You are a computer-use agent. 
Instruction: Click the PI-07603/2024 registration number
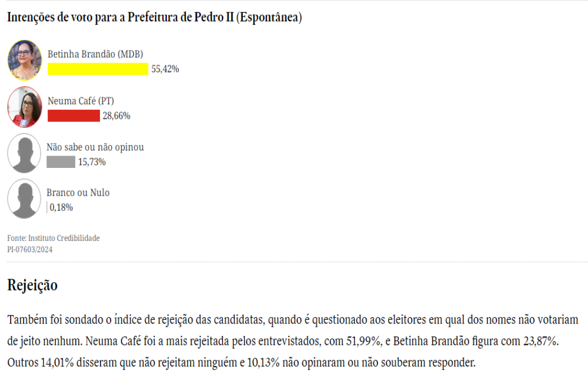pos(29,249)
